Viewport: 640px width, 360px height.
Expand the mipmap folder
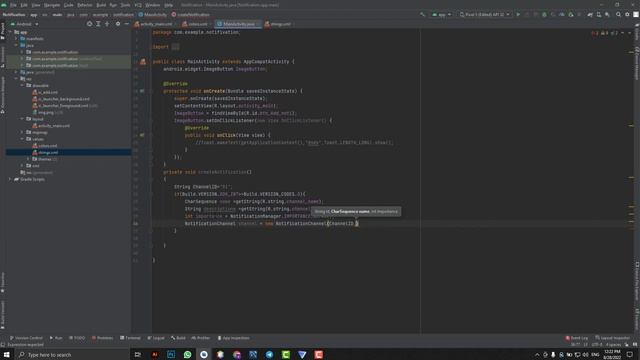[x=22, y=132]
